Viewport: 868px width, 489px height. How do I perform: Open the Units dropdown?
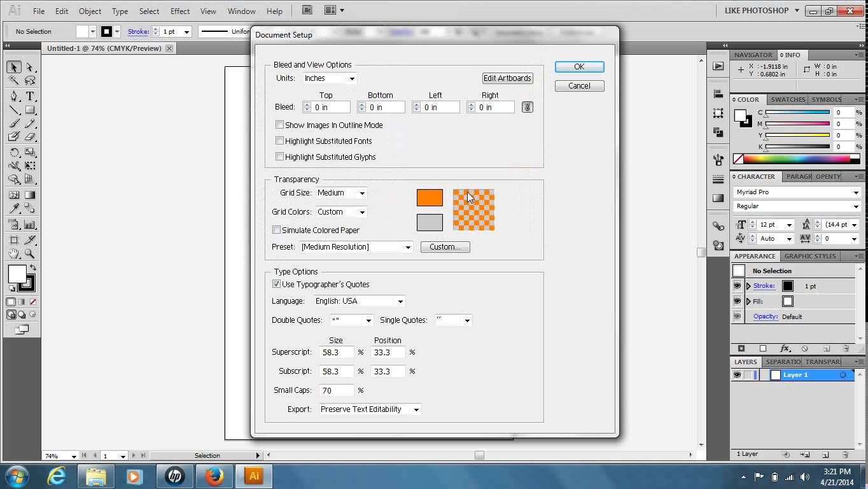coord(329,78)
